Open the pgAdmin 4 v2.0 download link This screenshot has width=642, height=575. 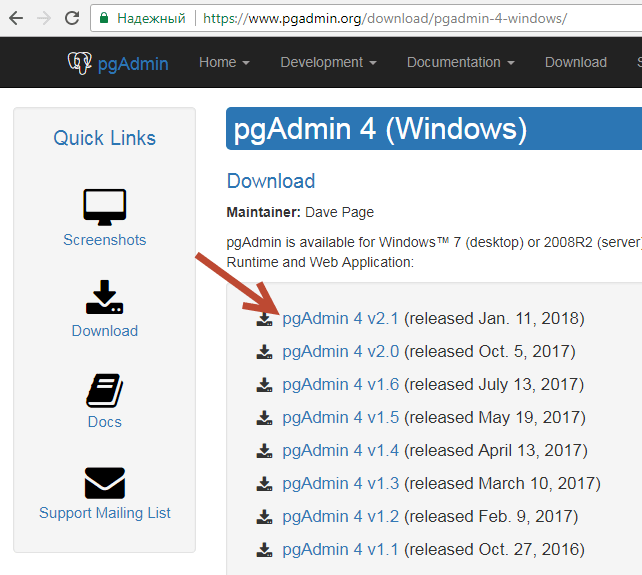point(340,352)
